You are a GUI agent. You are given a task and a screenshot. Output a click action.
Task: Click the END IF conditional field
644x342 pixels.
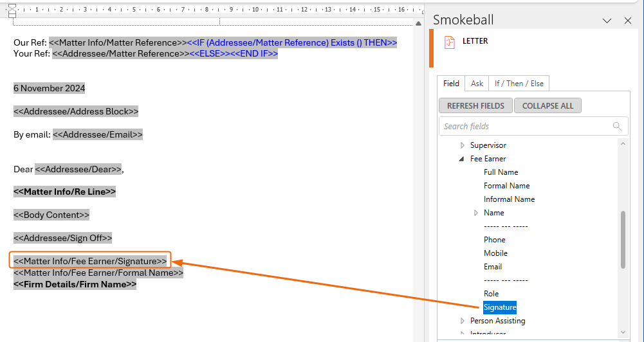click(254, 54)
